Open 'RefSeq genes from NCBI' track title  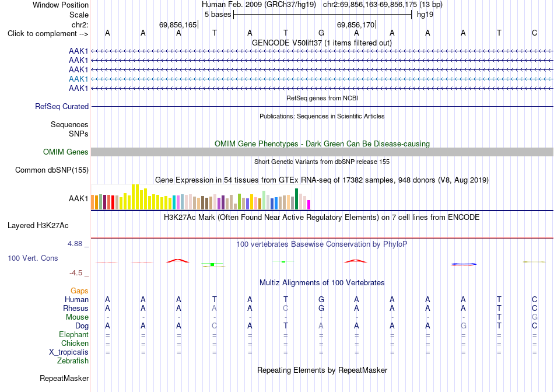[322, 98]
